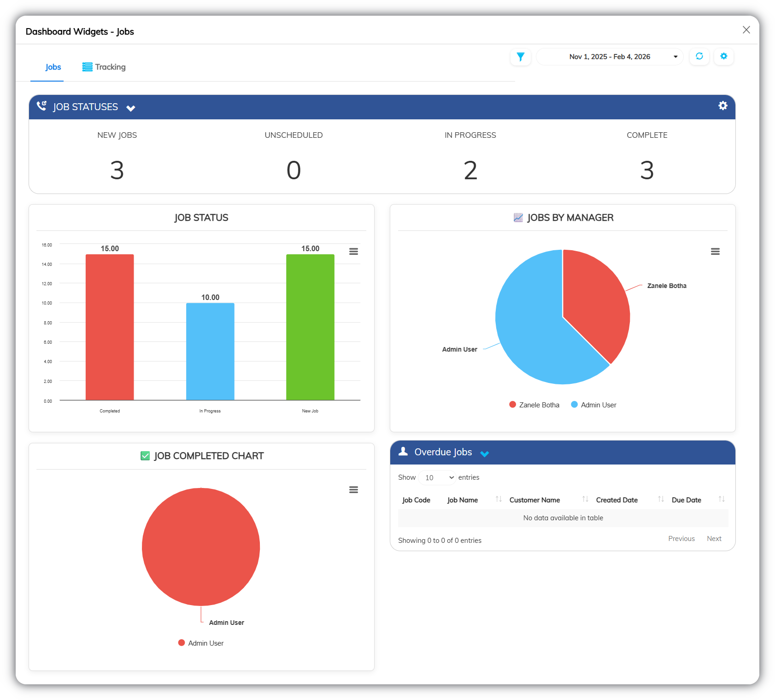This screenshot has height=700, width=775.
Task: Click the red Completed bar
Action: pyautogui.click(x=110, y=327)
